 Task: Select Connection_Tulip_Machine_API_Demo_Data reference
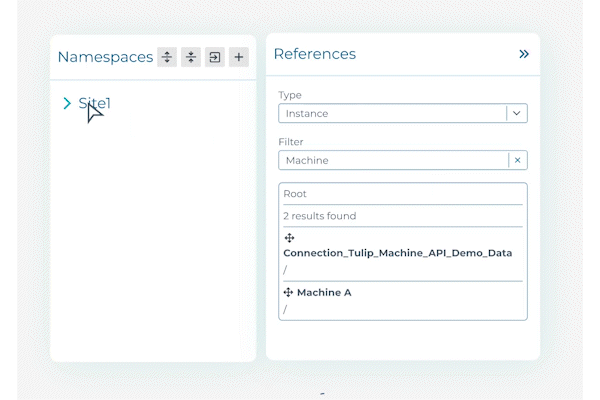click(397, 253)
